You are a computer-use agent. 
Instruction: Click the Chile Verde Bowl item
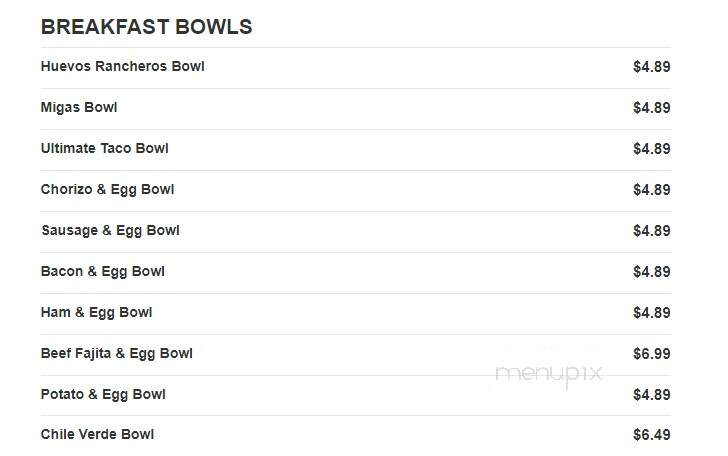click(x=98, y=435)
